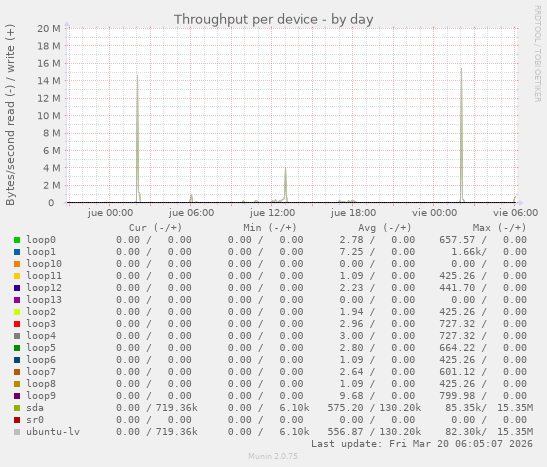Click the loop2 lime legend swatch
547x467 pixels.
pos(17,312)
